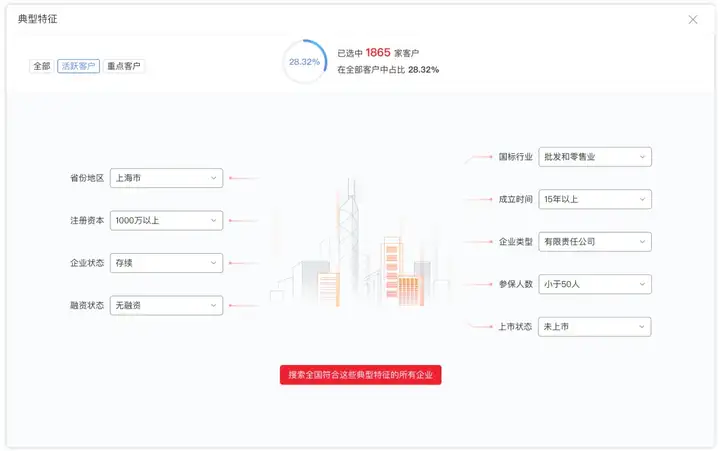
Task: Click the city skyline illustration
Action: pyautogui.click(x=360, y=243)
